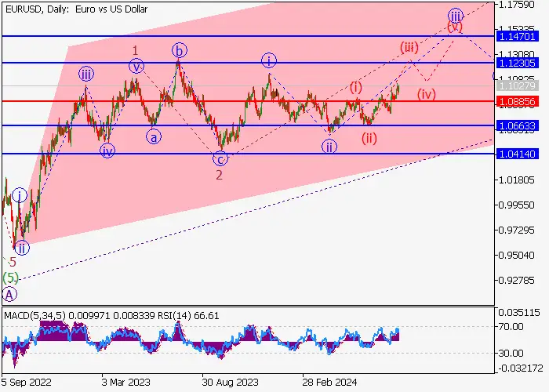Select the circled v wave label

[x=136, y=66]
